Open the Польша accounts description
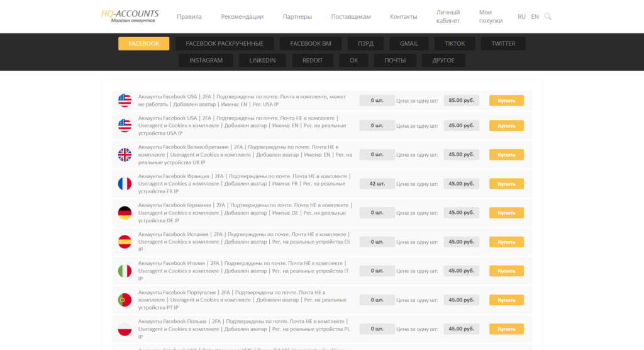Image resolution: width=644 pixels, height=350 pixels. click(245, 329)
